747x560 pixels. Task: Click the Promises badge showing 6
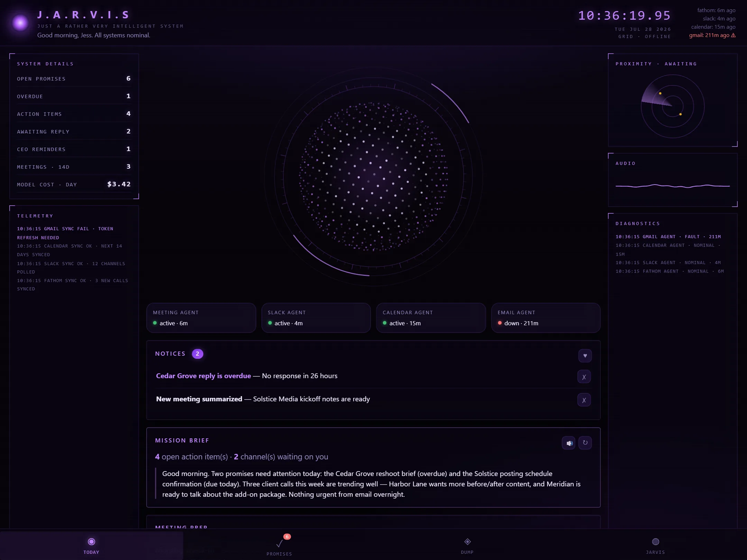[287, 536]
